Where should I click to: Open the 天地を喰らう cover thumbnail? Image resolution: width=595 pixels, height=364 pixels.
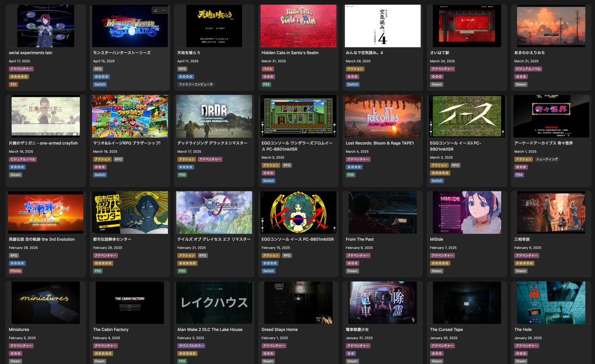click(214, 26)
